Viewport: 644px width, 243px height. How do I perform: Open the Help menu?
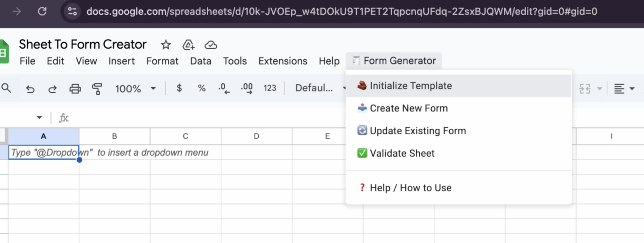pos(329,61)
